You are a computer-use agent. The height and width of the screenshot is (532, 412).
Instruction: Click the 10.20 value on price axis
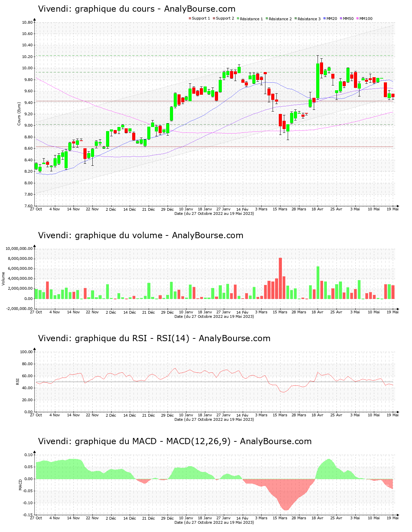(x=27, y=57)
